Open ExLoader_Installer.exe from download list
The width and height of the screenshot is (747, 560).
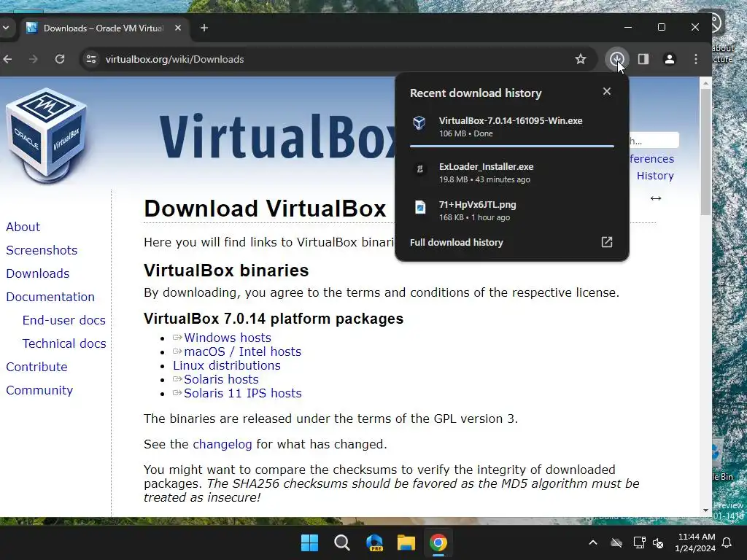point(511,172)
